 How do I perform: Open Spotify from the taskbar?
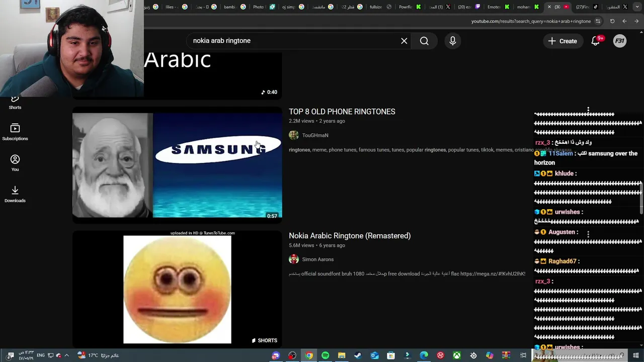click(x=326, y=355)
